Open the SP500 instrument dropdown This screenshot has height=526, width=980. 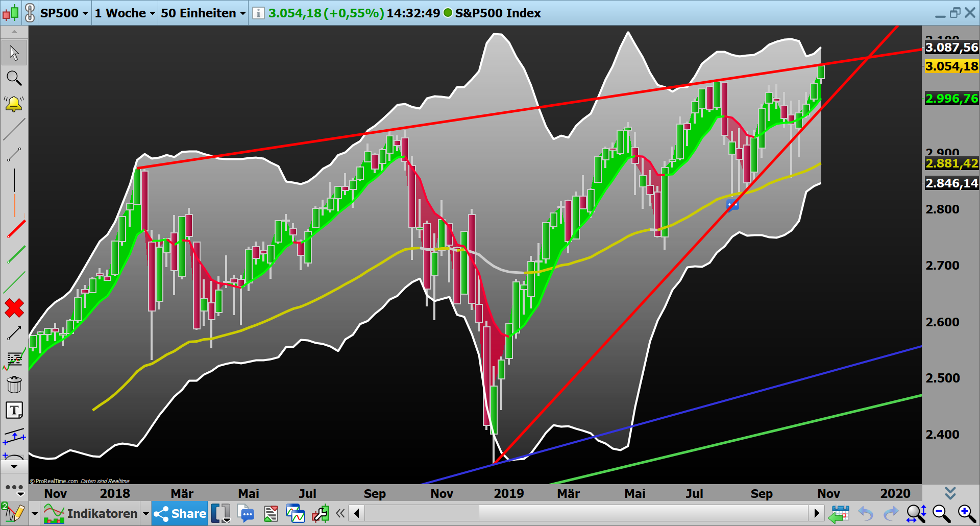click(64, 13)
